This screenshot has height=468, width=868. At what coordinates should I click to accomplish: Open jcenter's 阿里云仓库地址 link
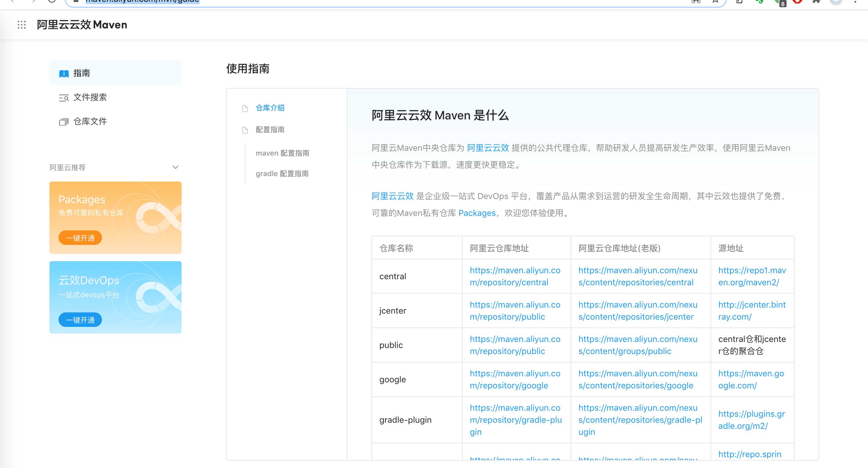515,311
